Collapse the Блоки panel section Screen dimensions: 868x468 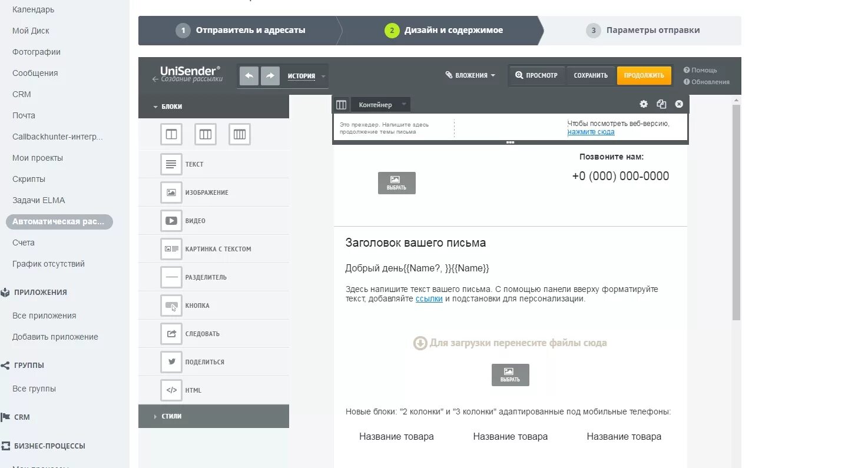(214, 107)
